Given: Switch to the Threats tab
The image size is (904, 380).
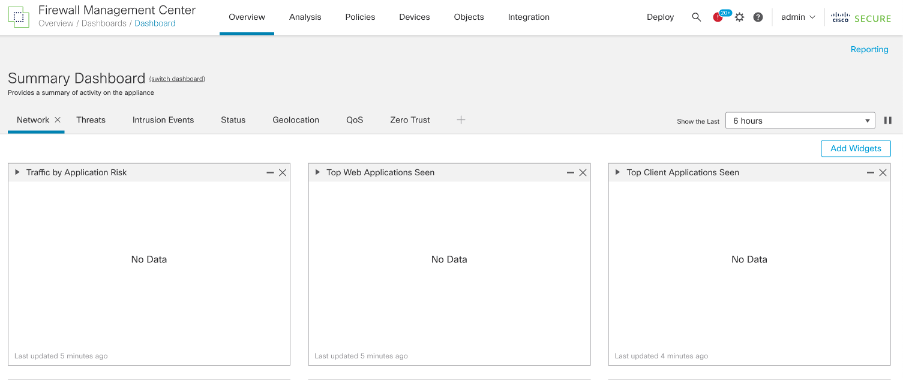Looking at the screenshot, I should tap(91, 120).
